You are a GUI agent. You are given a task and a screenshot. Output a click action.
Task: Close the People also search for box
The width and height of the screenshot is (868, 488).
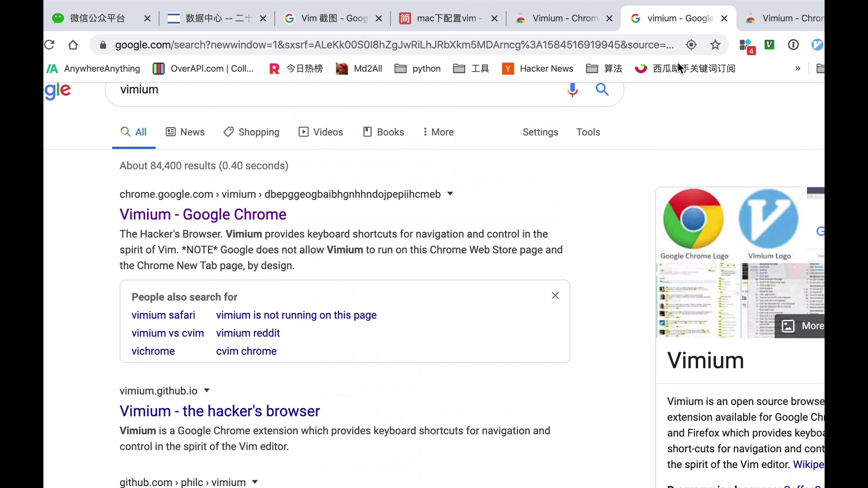[554, 295]
